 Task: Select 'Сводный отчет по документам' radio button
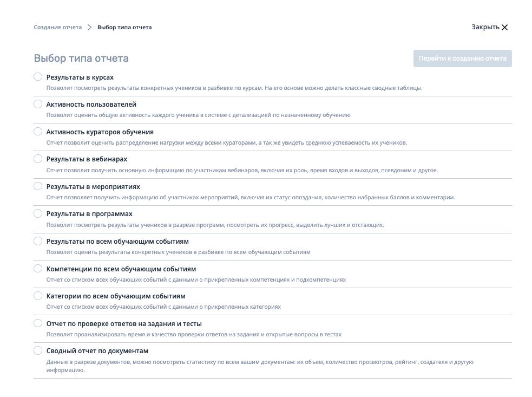[x=38, y=350]
